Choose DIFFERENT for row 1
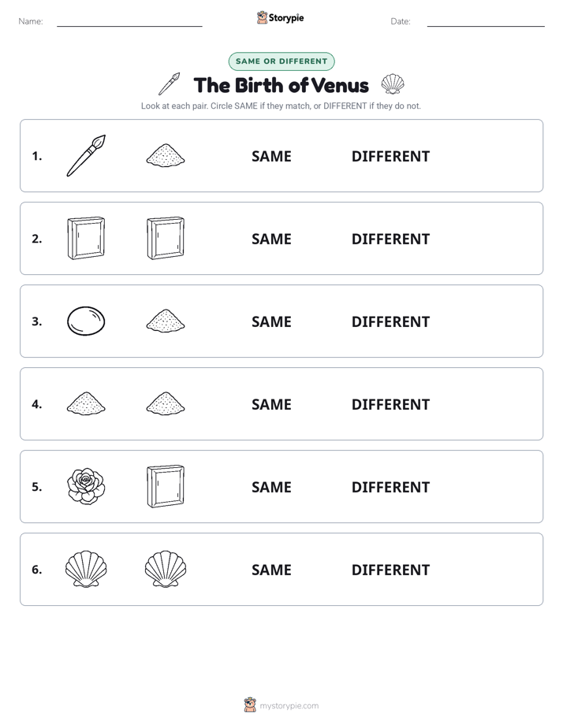The width and height of the screenshot is (563, 728). [390, 157]
